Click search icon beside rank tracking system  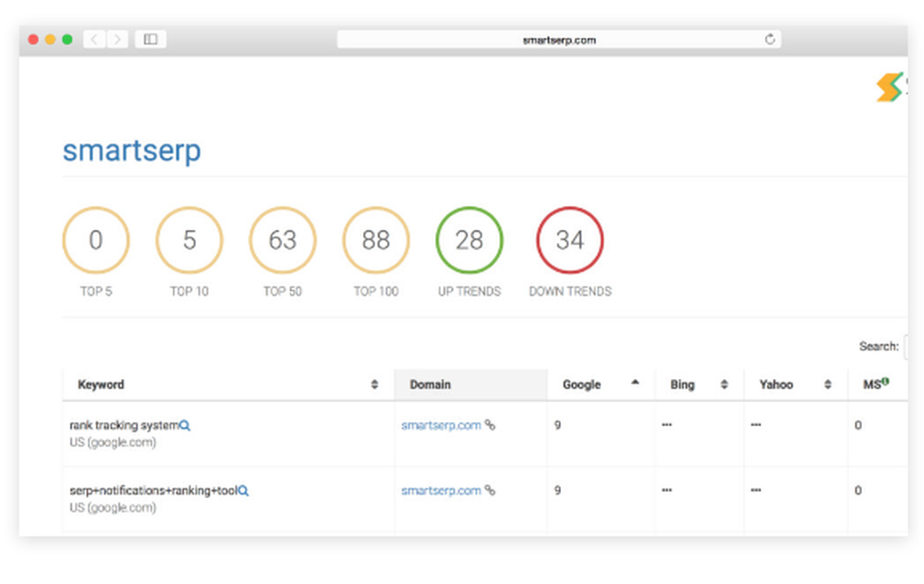[x=185, y=425]
